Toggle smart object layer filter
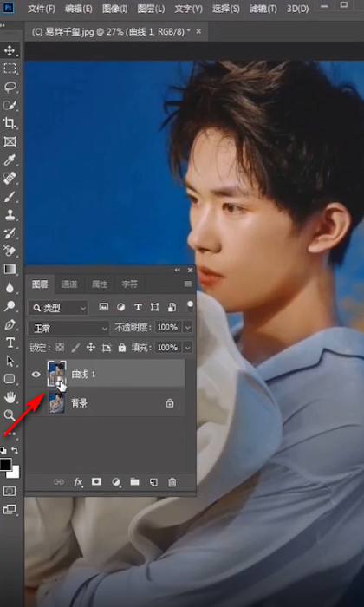 tap(172, 307)
